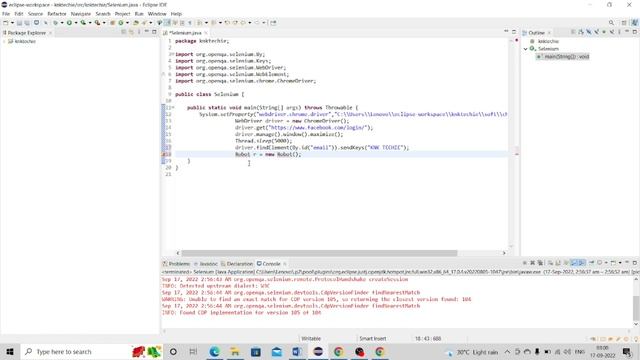Screen dimensions: 640x360
Task: Open the Refactor menu
Action: pos(57,14)
